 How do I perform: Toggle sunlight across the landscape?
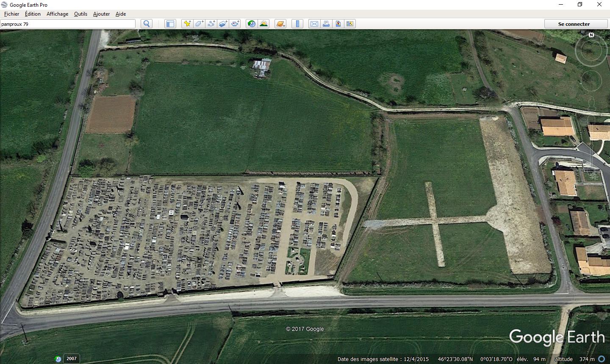click(263, 24)
